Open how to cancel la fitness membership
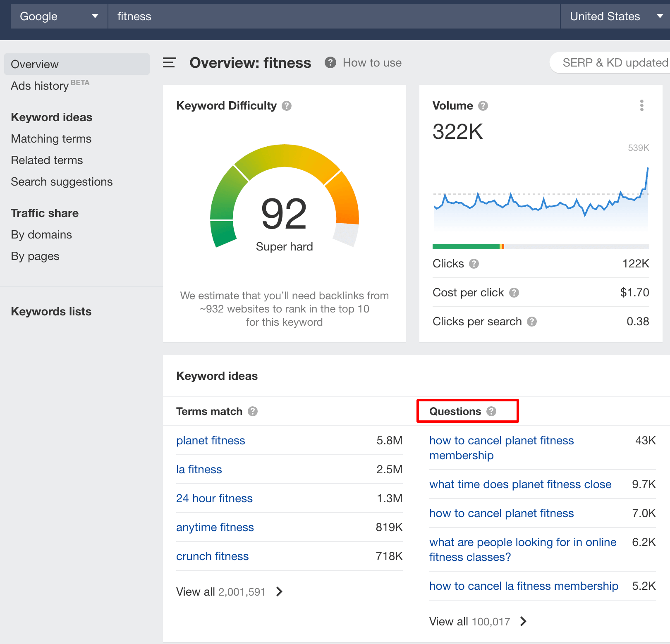This screenshot has width=670, height=644. click(x=524, y=586)
